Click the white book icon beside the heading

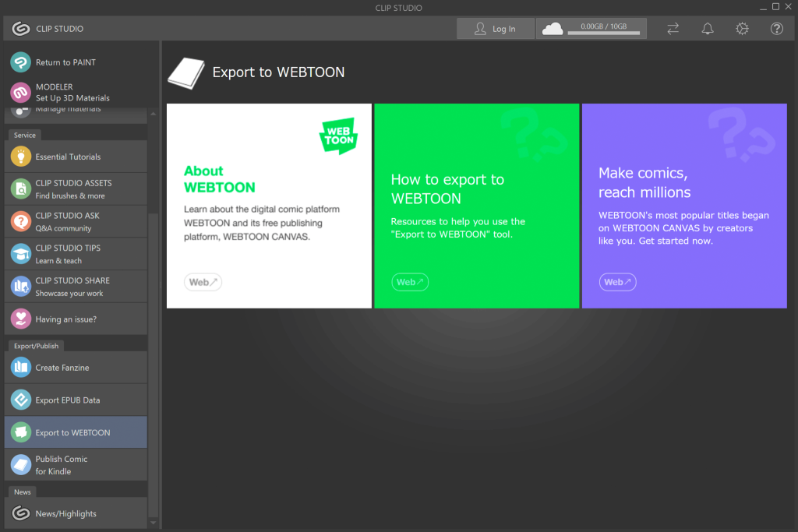(186, 72)
